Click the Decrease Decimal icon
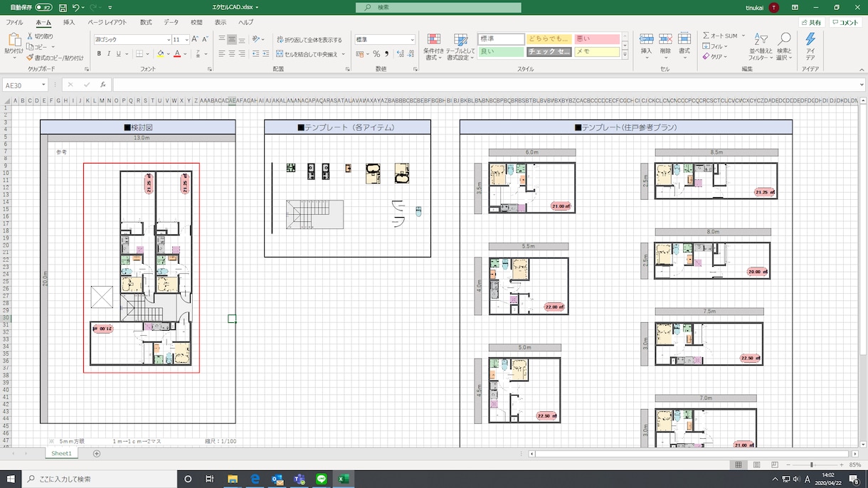Screen dimensions: 868x488 (x=410, y=54)
